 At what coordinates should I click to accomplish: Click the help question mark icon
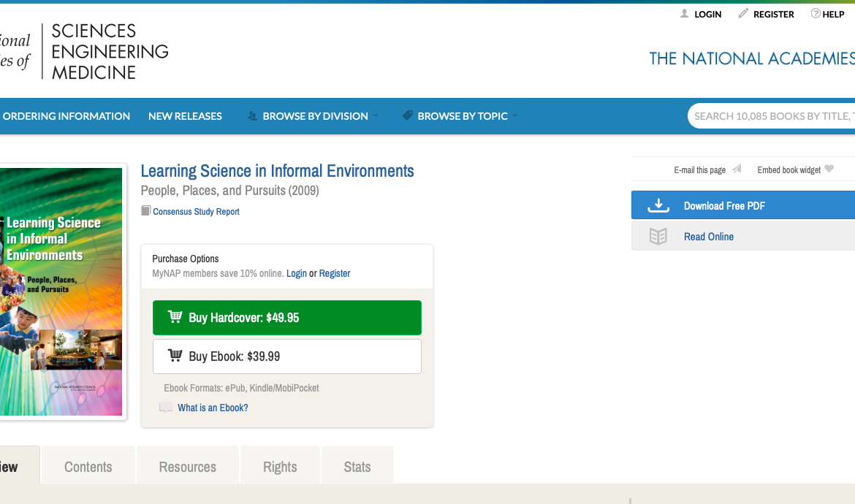click(x=816, y=14)
